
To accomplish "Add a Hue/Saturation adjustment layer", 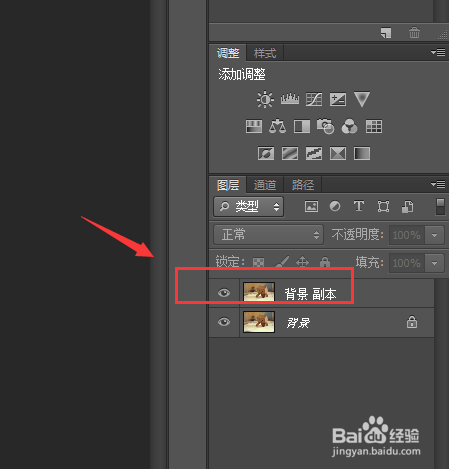I will [x=254, y=127].
